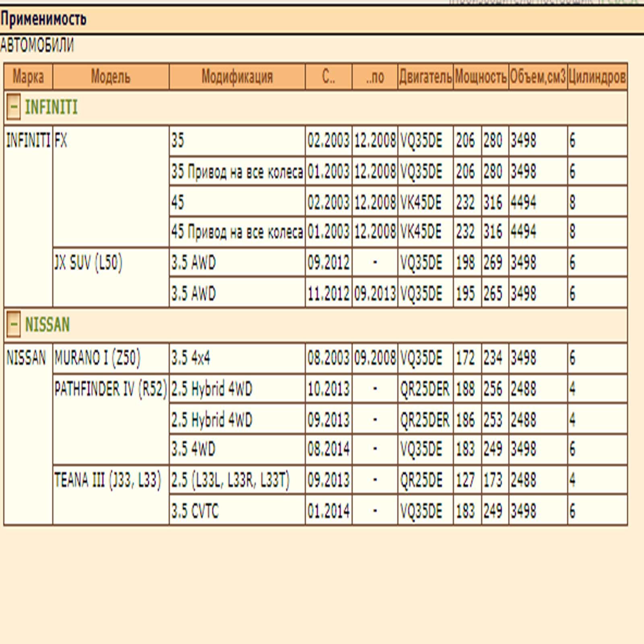The height and width of the screenshot is (644, 644).
Task: Select the JX SUV (L50) model cell
Action: point(111,277)
